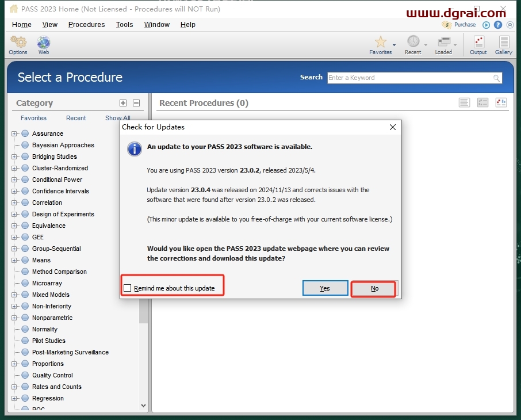Image resolution: width=521 pixels, height=420 pixels.
Task: Click the Loaded procedures icon
Action: pyautogui.click(x=444, y=42)
